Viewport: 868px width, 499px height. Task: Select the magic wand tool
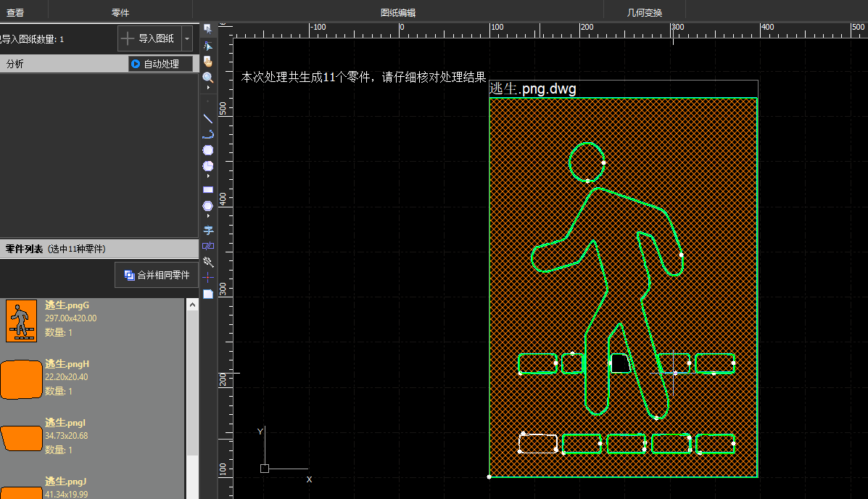208,262
